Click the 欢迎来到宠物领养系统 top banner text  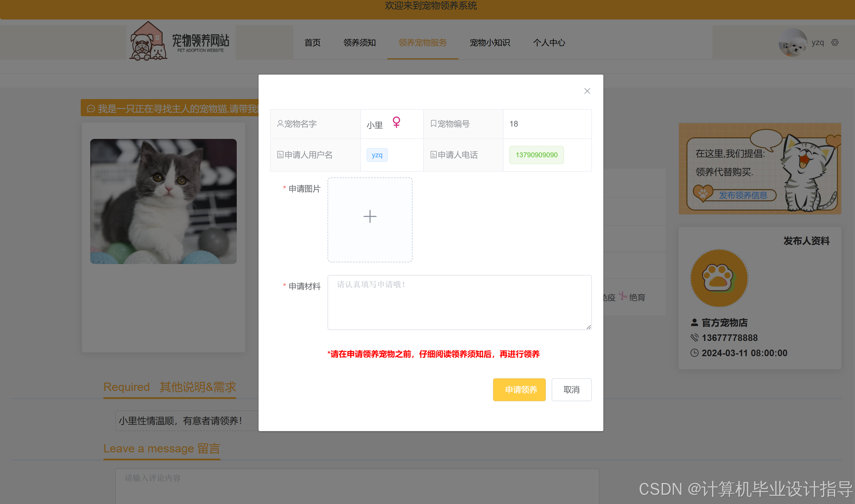click(x=431, y=5)
